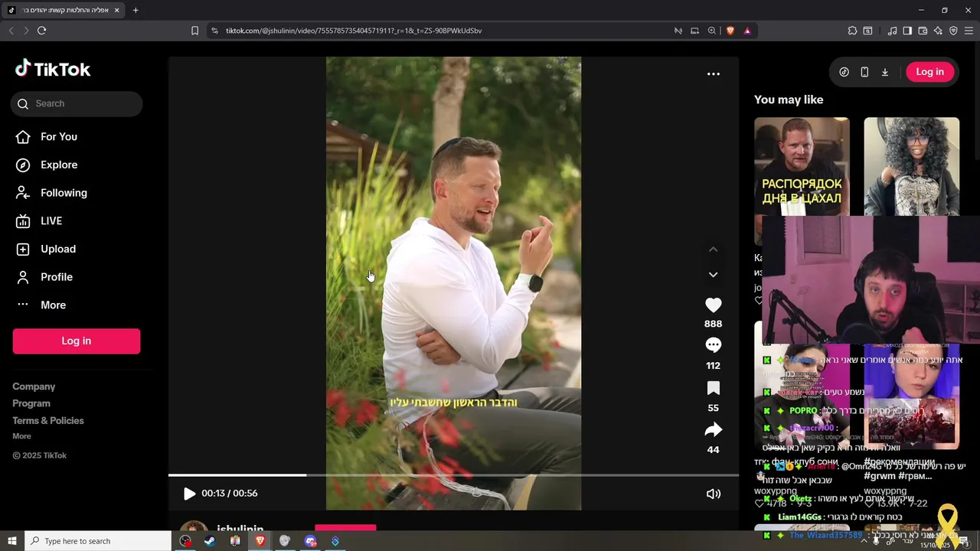Open the suggested video of woman with curly hair
Viewport: 980px width, 551px height.
click(911, 167)
